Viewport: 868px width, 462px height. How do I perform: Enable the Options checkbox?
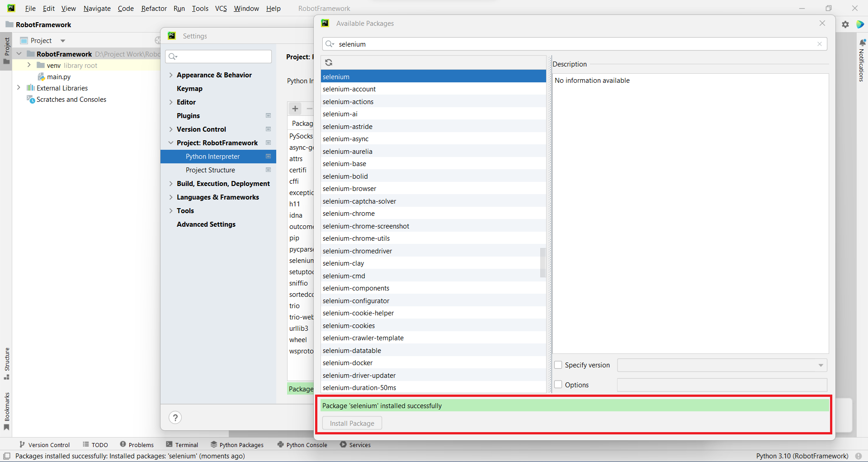click(x=558, y=384)
